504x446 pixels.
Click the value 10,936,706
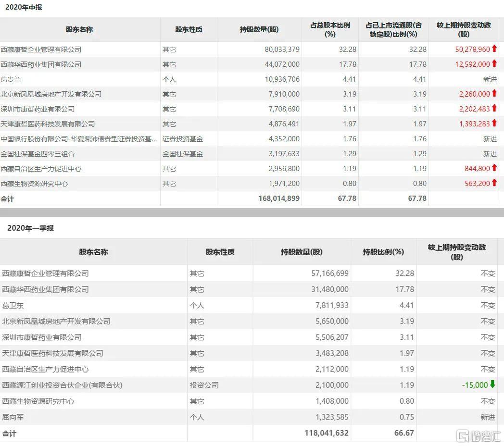point(282,79)
